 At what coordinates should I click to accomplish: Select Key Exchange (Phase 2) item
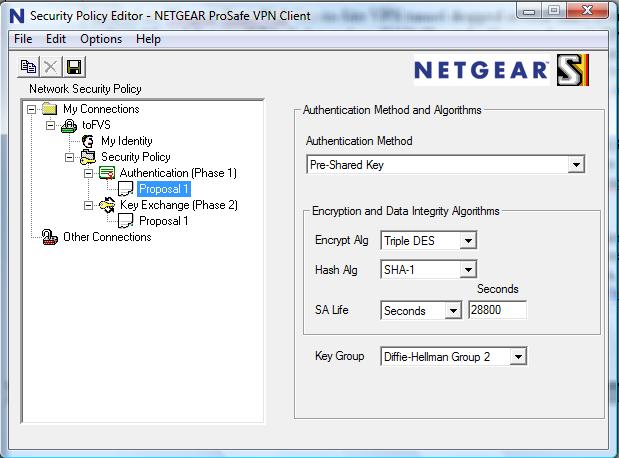[x=178, y=205]
